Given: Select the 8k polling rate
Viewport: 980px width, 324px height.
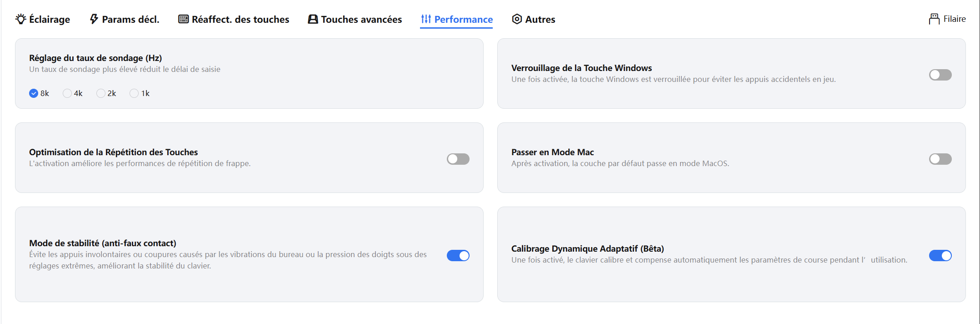Looking at the screenshot, I should pos(34,93).
